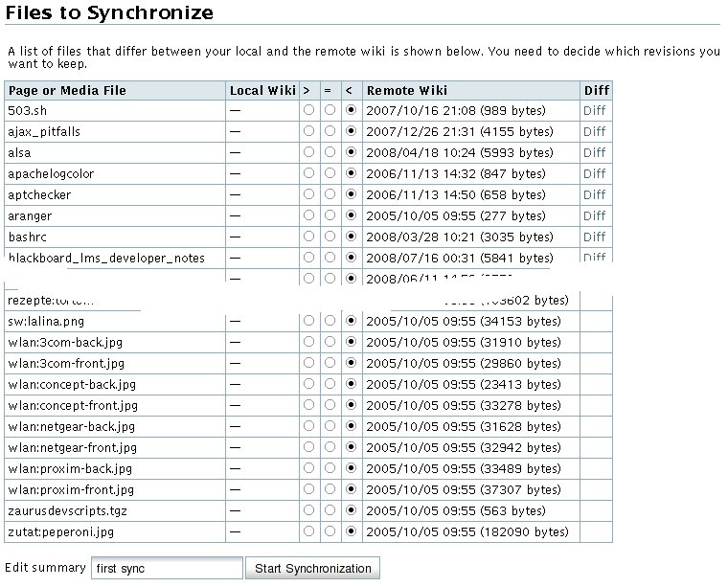This screenshot has width=728, height=587.
Task: Select remote radio for wlan:concept-back.jpg
Action: [351, 384]
